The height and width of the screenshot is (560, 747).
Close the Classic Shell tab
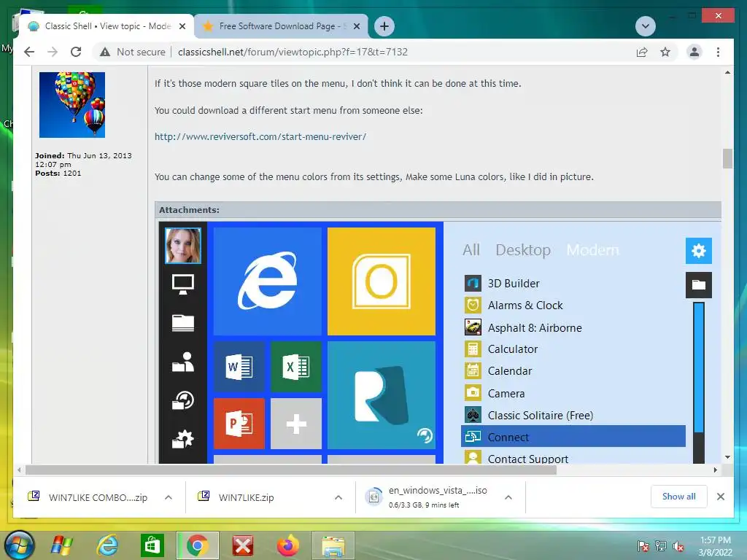[182, 26]
